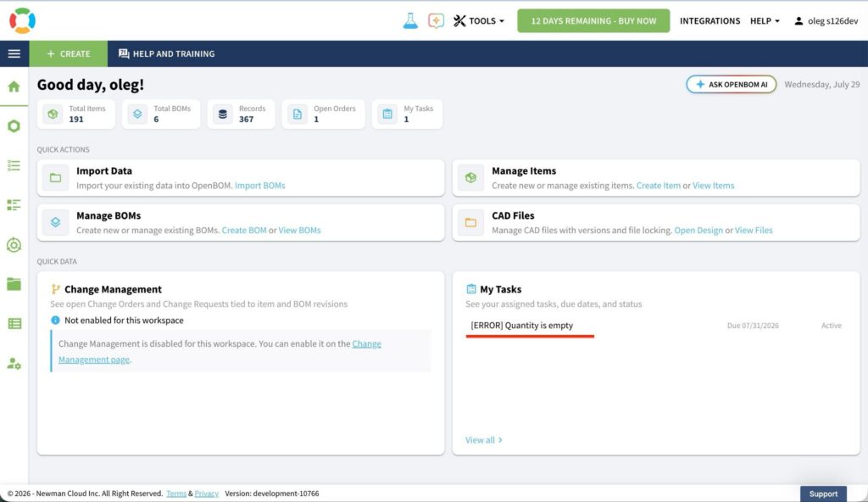Click the Import Data heading
This screenshot has width=868, height=502.
click(104, 171)
